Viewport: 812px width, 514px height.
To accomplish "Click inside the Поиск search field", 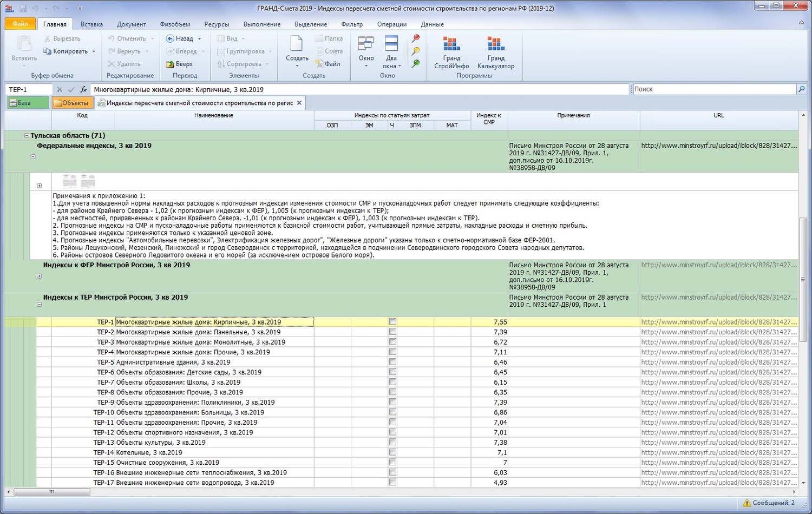I will (x=713, y=89).
